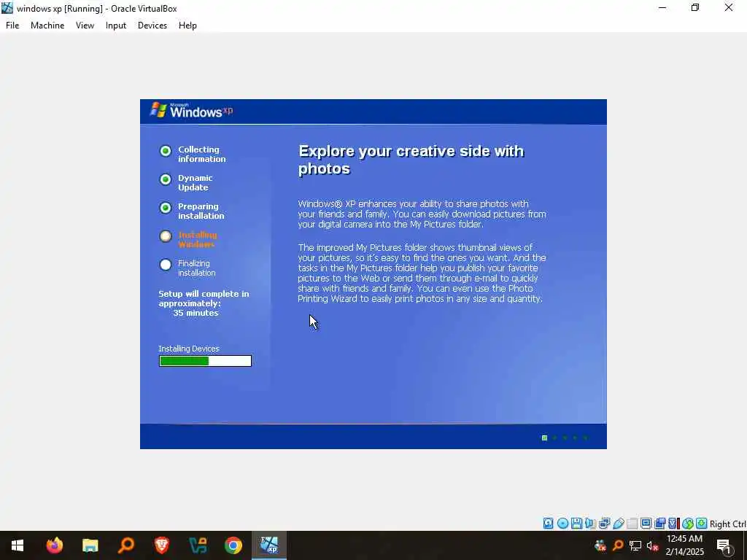The width and height of the screenshot is (747, 560).
Task: Click the CPU virtualization 'V' indicator icon
Action: 673,524
